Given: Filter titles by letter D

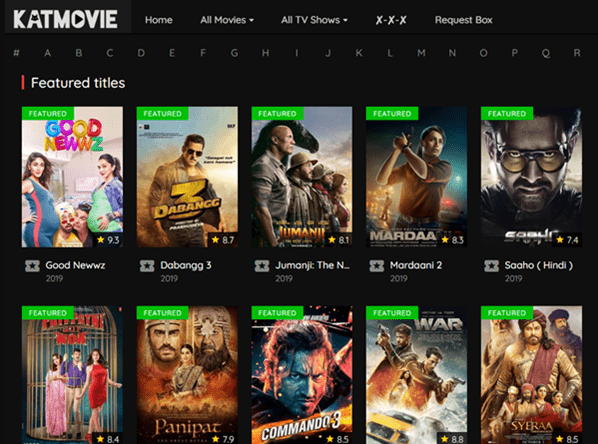Looking at the screenshot, I should click(x=141, y=53).
